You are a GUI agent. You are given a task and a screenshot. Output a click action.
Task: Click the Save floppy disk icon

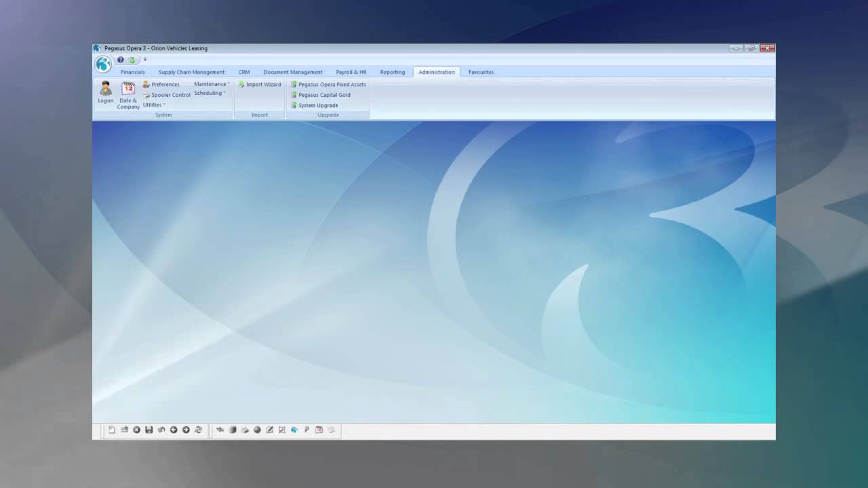(x=149, y=430)
